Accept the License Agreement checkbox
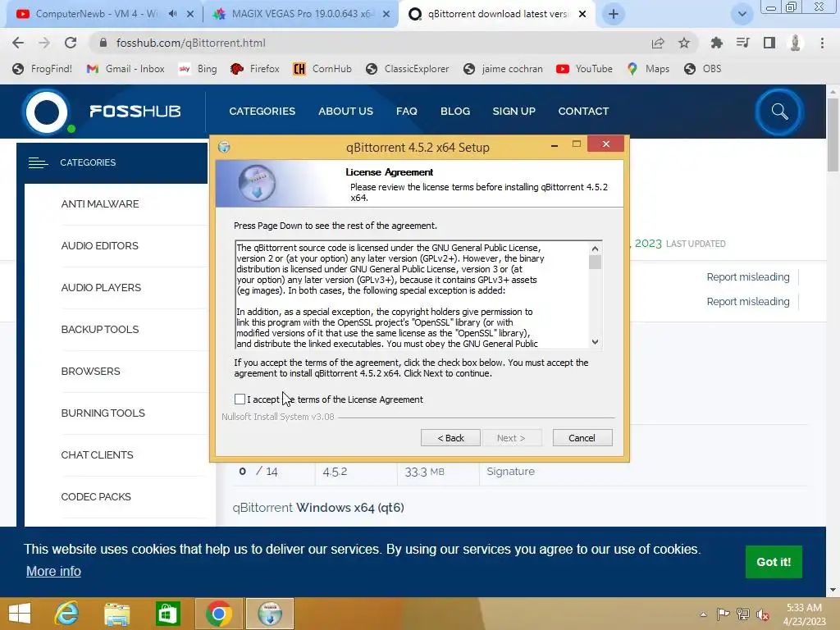Viewport: 840px width, 630px height. (240, 399)
